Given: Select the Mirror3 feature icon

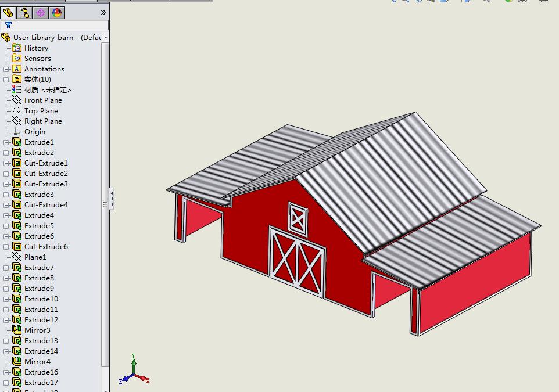Looking at the screenshot, I should [x=17, y=330].
